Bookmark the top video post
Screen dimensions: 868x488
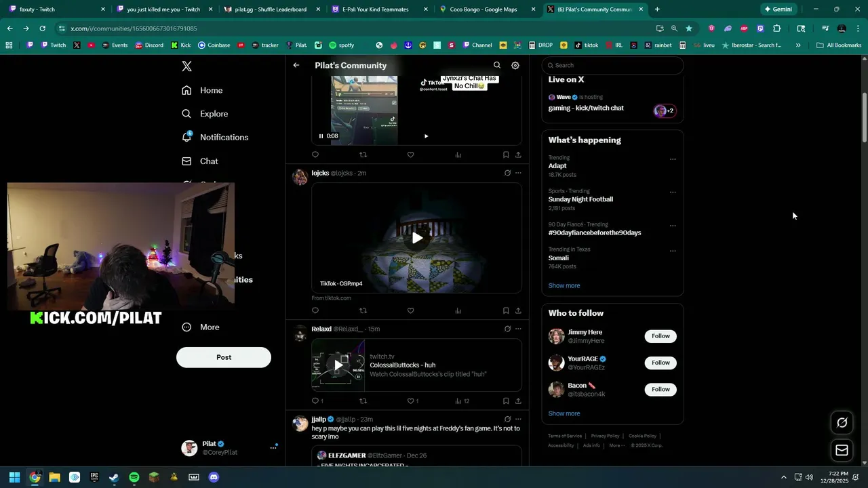pos(506,155)
